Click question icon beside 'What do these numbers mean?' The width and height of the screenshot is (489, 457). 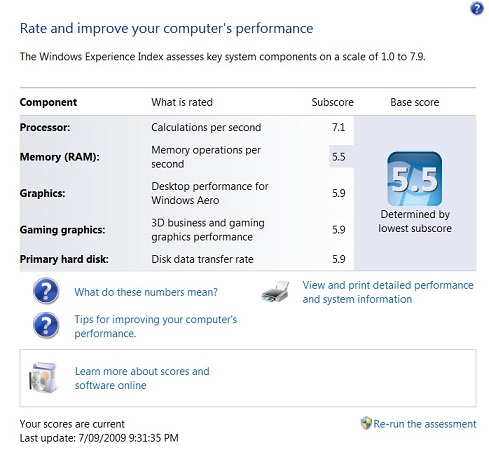tap(46, 291)
